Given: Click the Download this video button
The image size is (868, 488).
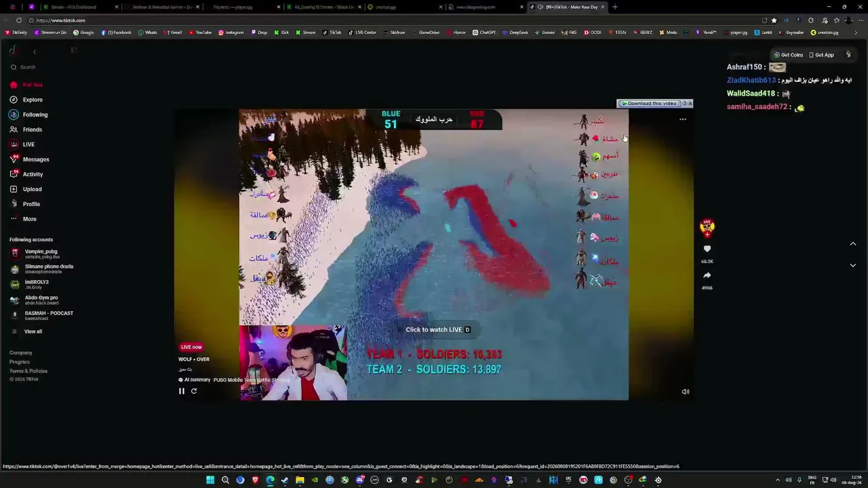Looking at the screenshot, I should 649,104.
